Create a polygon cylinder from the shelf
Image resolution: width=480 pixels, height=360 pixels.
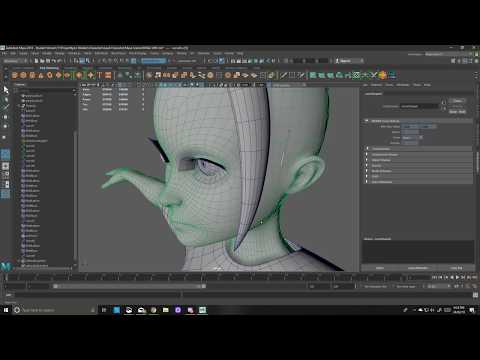coord(32,75)
